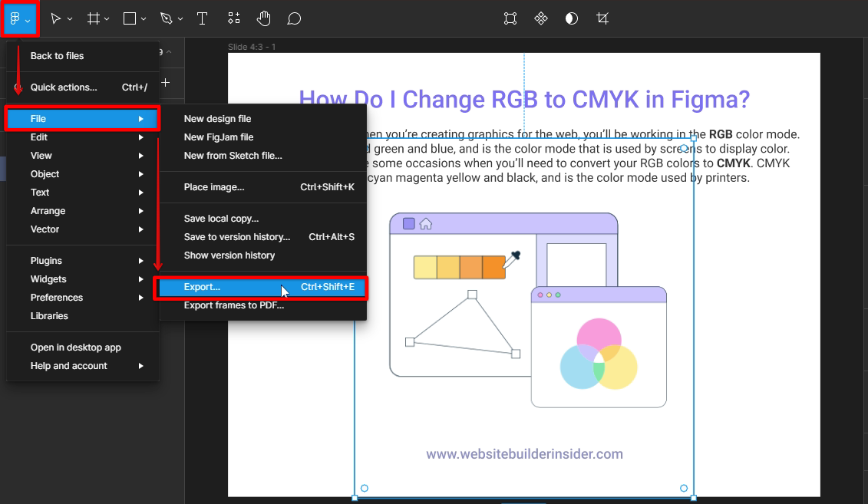The height and width of the screenshot is (504, 868).
Task: Click the slide heading about RGB to CMYK
Action: tap(524, 100)
